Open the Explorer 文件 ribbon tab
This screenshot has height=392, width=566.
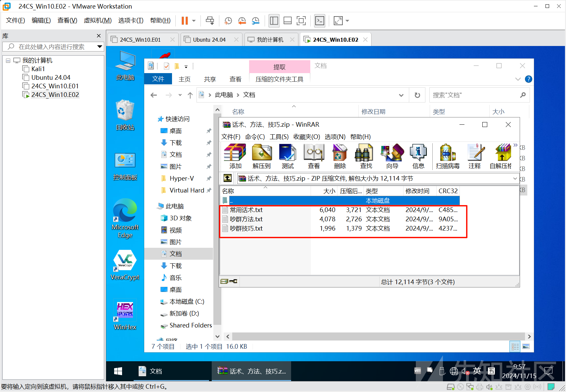click(158, 79)
